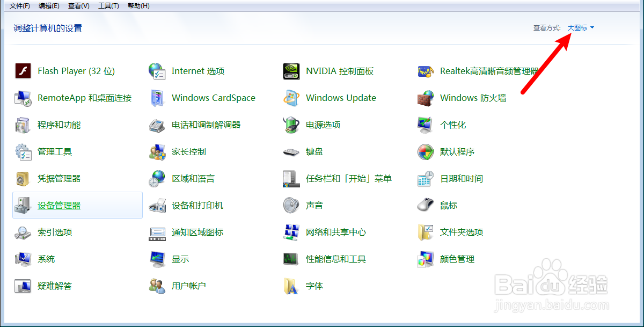Click the 字体 text link

[314, 286]
